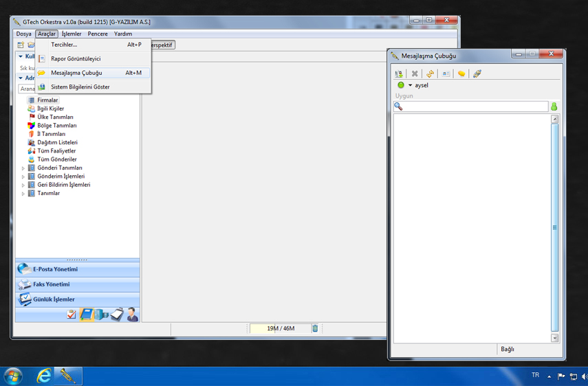Click the yellow chat bubble toolbar icon
The image size is (588, 386).
461,73
